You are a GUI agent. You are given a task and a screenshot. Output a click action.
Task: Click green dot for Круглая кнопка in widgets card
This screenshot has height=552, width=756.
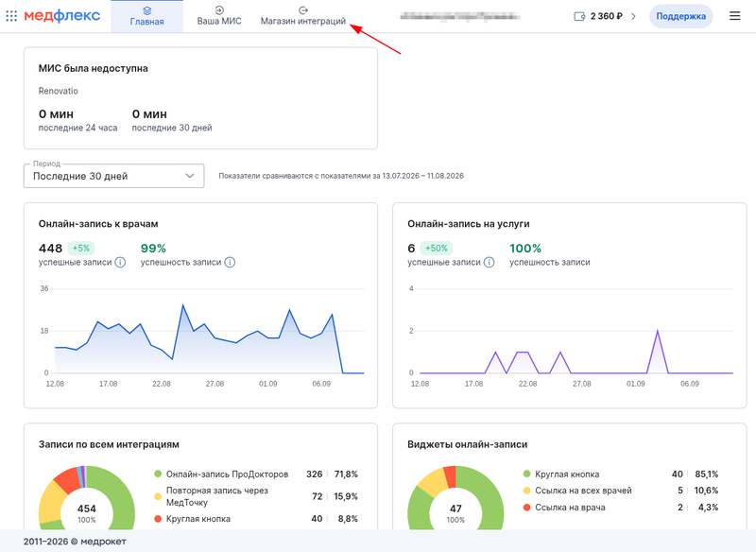click(x=526, y=474)
